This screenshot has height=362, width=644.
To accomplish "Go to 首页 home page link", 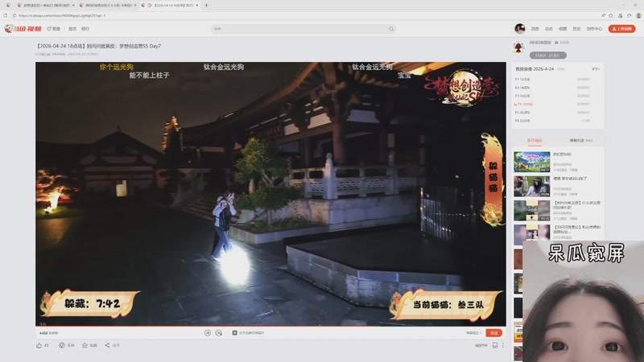I will [72, 29].
